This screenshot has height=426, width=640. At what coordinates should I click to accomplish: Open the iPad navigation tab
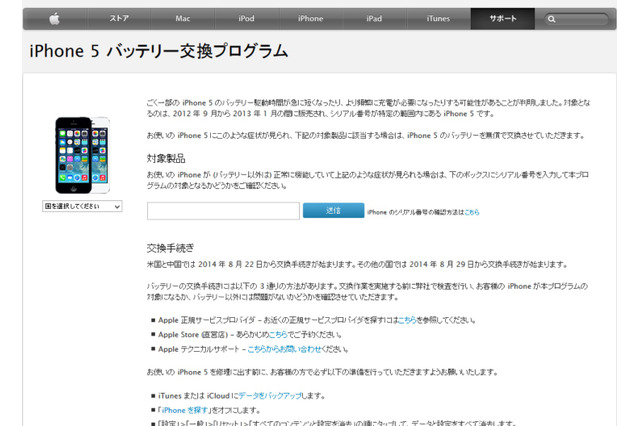[374, 18]
